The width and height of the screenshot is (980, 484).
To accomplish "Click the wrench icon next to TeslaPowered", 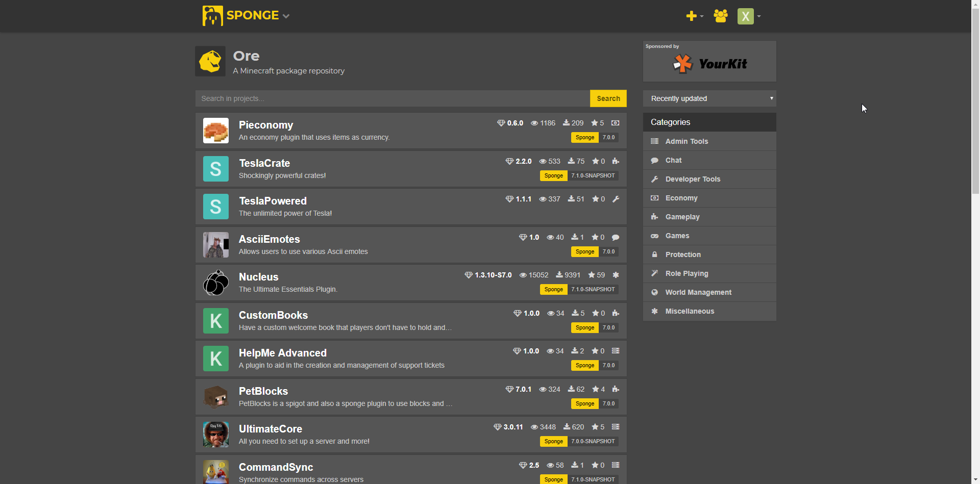I will [616, 199].
